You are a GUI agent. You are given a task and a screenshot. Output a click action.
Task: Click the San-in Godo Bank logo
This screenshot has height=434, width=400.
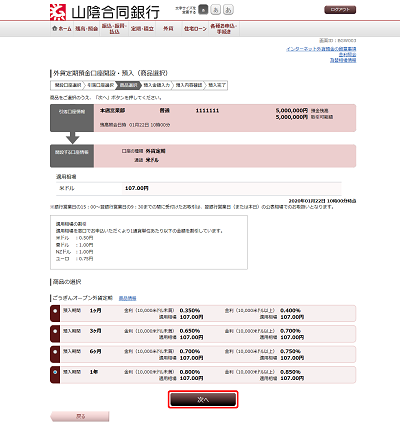pyautogui.click(x=105, y=12)
